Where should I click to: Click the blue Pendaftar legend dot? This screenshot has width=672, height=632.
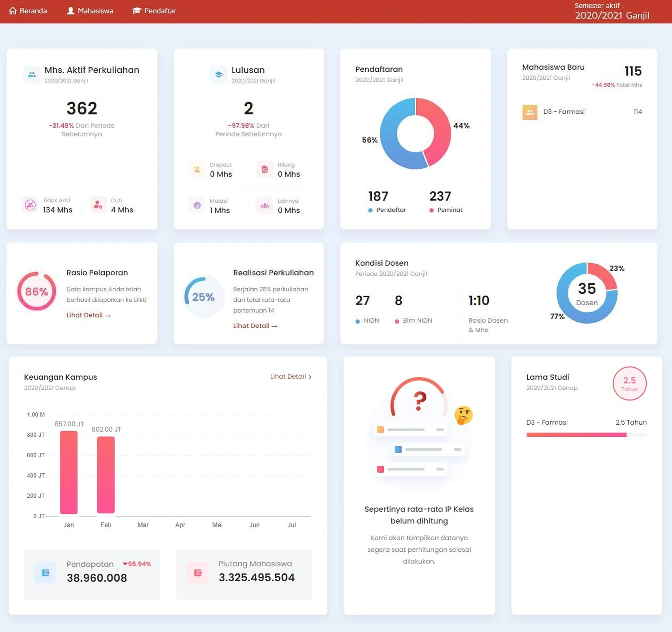click(370, 210)
